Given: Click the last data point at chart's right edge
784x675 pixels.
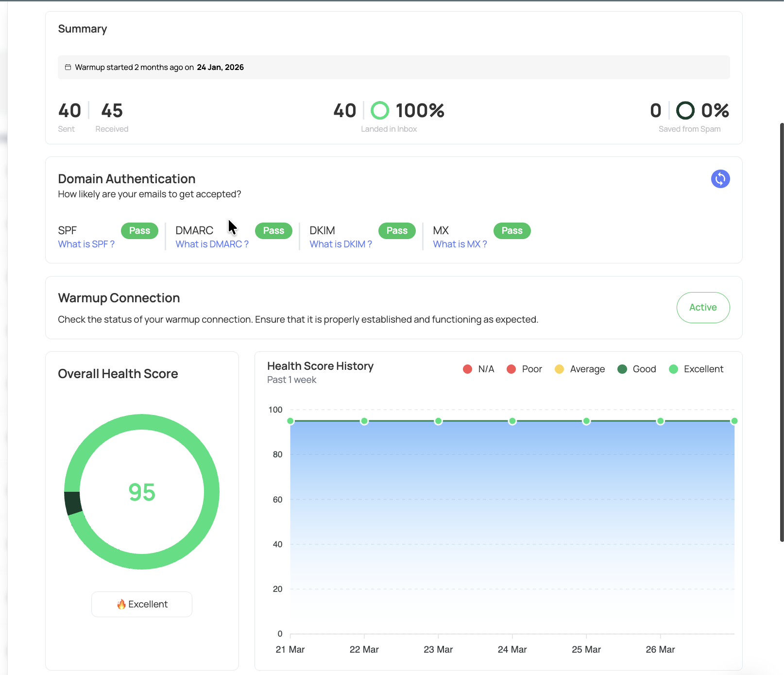Looking at the screenshot, I should click(x=734, y=421).
